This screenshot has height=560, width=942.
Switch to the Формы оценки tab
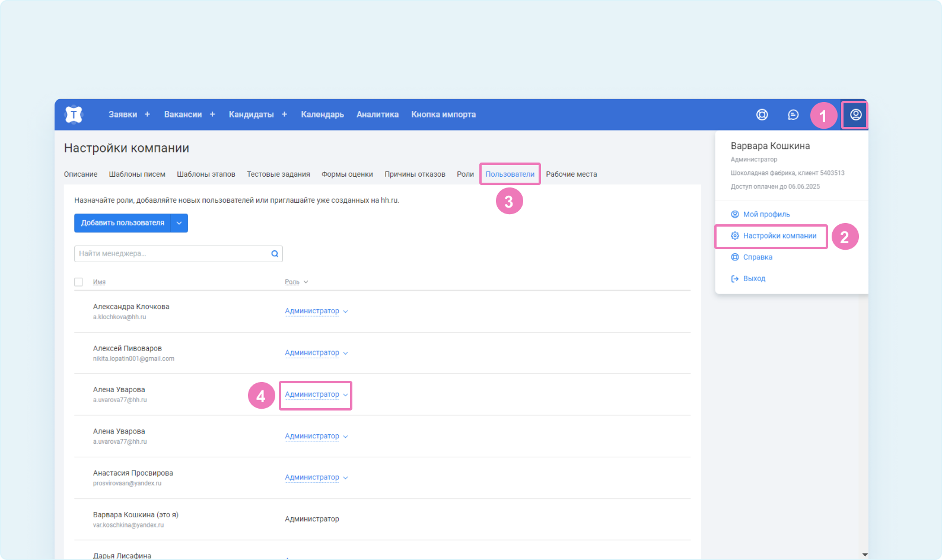coord(347,174)
